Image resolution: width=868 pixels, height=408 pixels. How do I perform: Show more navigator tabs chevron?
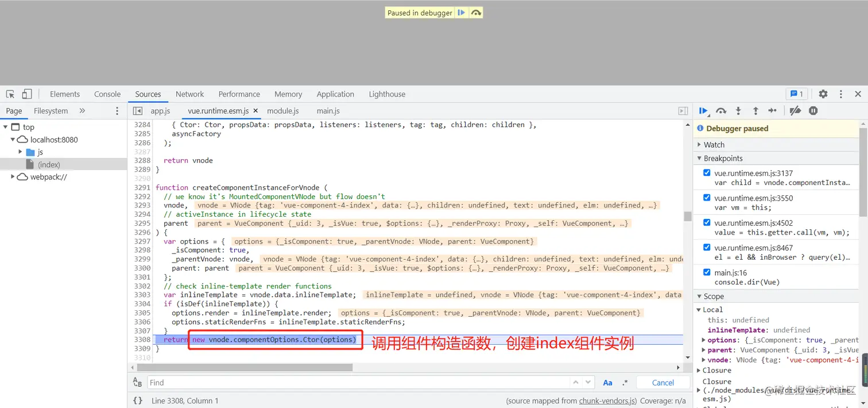[x=82, y=111]
